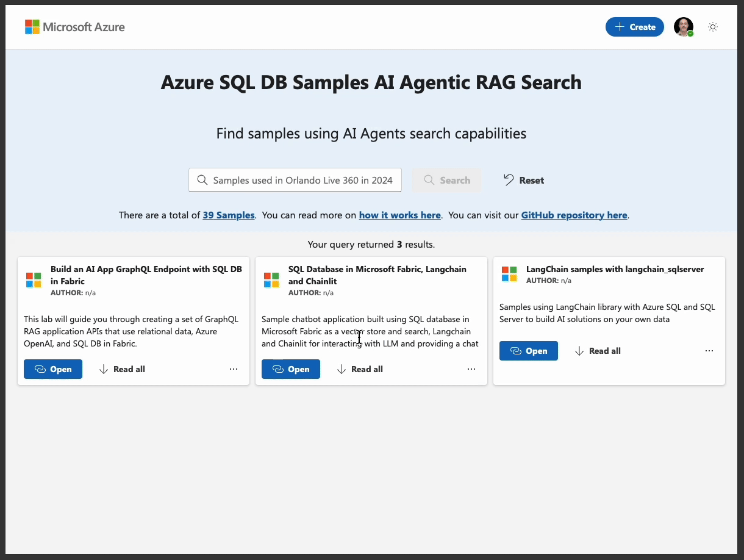
Task: Open the GraphQL Endpoint sample
Action: click(53, 369)
